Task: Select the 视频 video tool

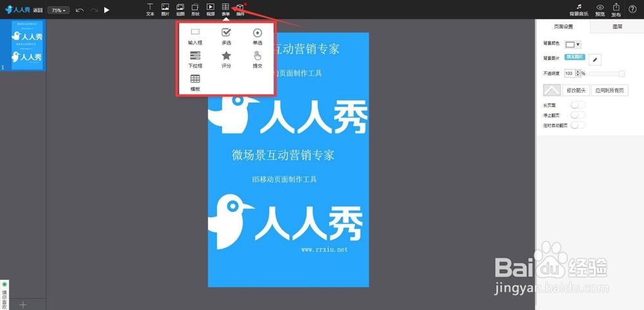Action: tap(211, 10)
